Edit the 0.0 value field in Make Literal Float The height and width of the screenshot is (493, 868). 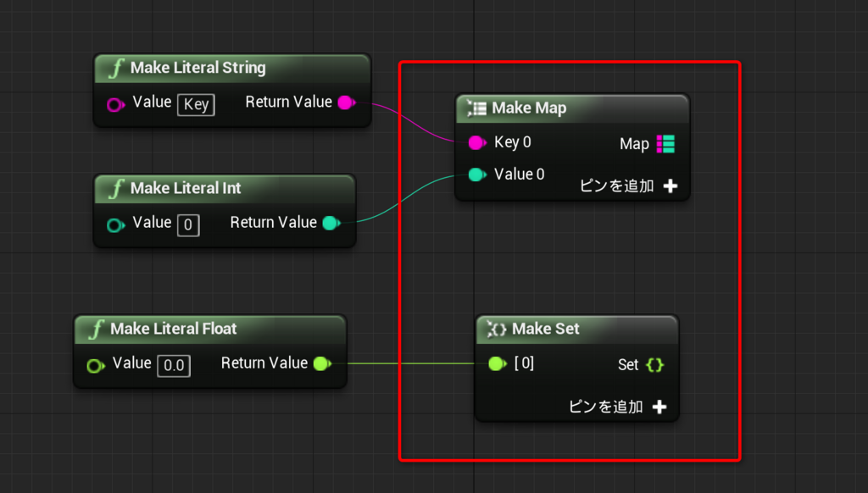click(174, 366)
